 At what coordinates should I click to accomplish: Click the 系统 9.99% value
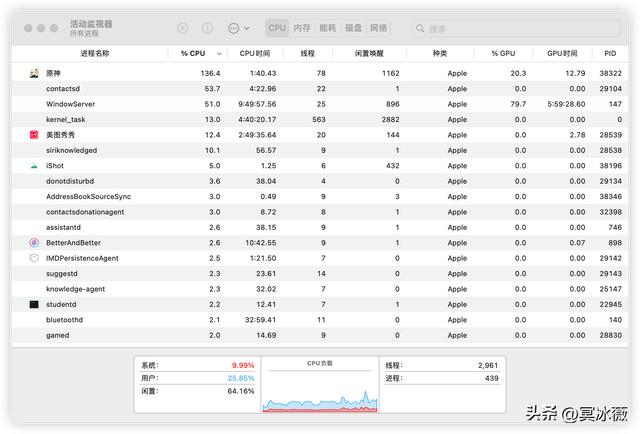243,365
